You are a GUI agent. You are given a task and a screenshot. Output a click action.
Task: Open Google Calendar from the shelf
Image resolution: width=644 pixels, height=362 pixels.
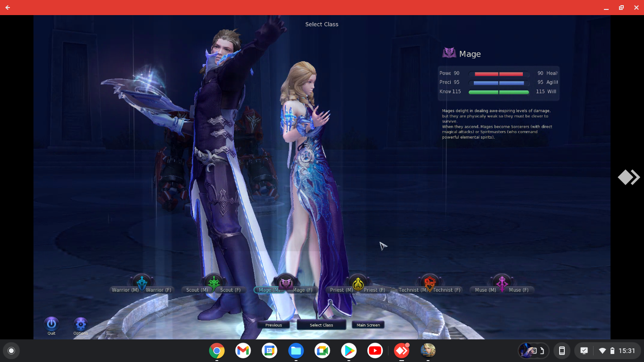[x=270, y=351]
